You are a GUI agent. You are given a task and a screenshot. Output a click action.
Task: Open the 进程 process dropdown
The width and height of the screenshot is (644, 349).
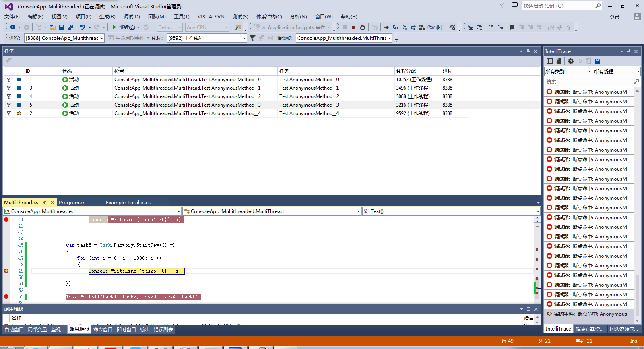[64, 38]
